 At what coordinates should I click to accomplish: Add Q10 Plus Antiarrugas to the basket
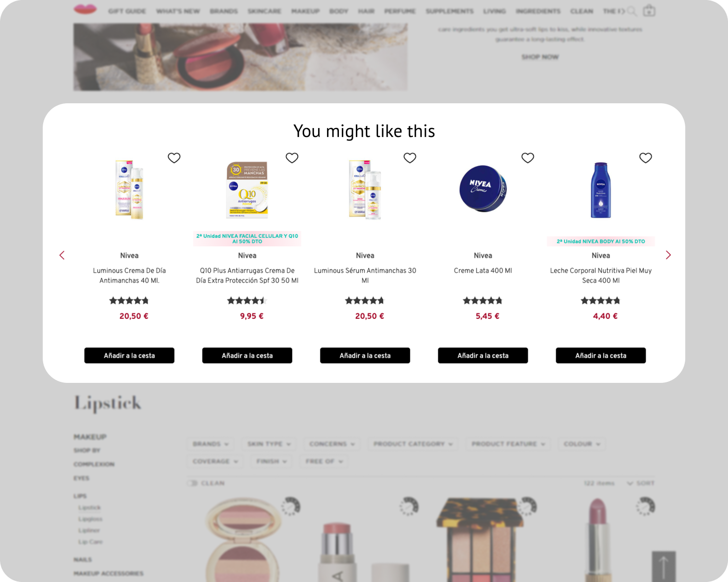(x=247, y=356)
